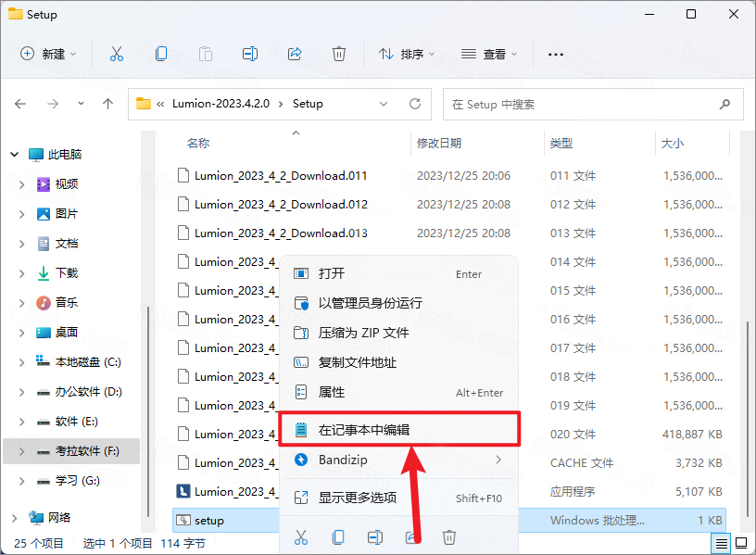This screenshot has width=756, height=555.
Task: Click the Cut scissors icon in toolbar
Action: pos(116,54)
